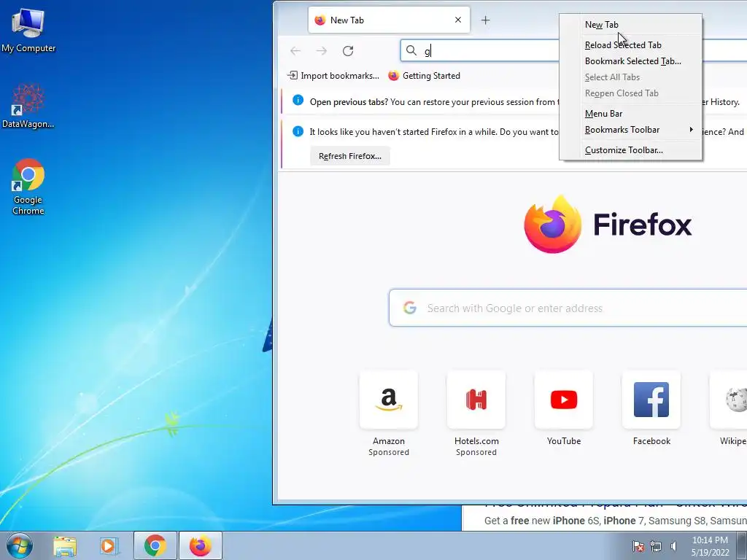Open a new tab with the plus button
This screenshot has width=747, height=560.
click(485, 20)
